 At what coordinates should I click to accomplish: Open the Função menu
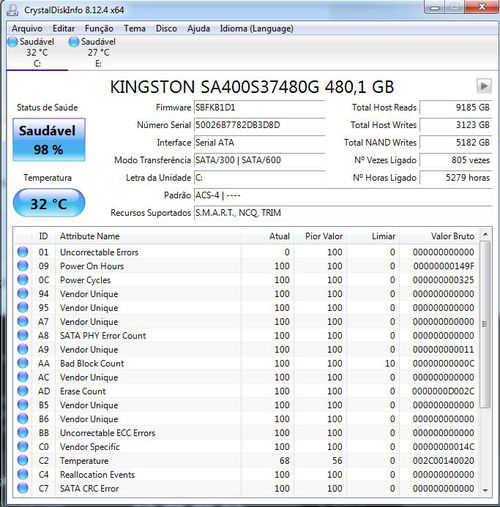(x=99, y=29)
